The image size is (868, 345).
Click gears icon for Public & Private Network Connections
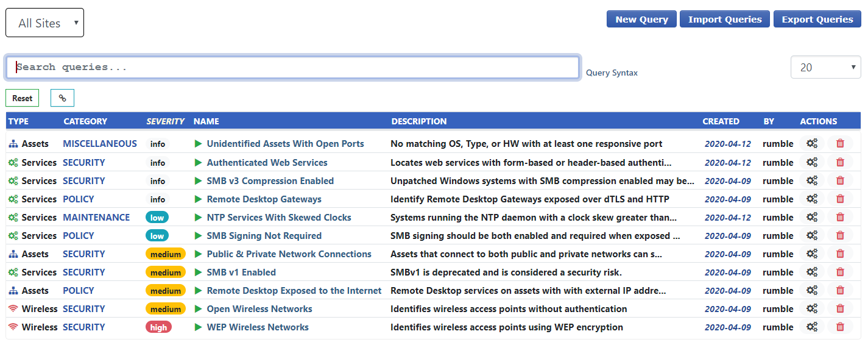click(811, 254)
